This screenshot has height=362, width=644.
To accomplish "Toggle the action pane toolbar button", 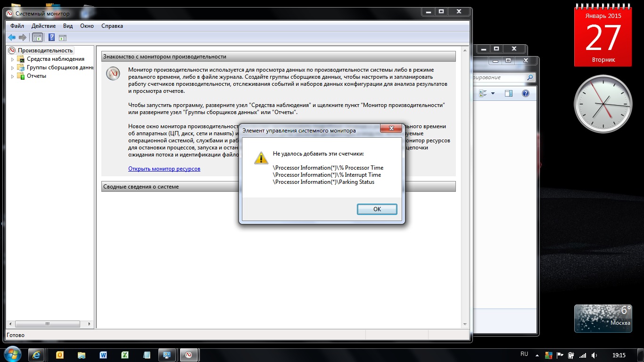I will point(63,38).
